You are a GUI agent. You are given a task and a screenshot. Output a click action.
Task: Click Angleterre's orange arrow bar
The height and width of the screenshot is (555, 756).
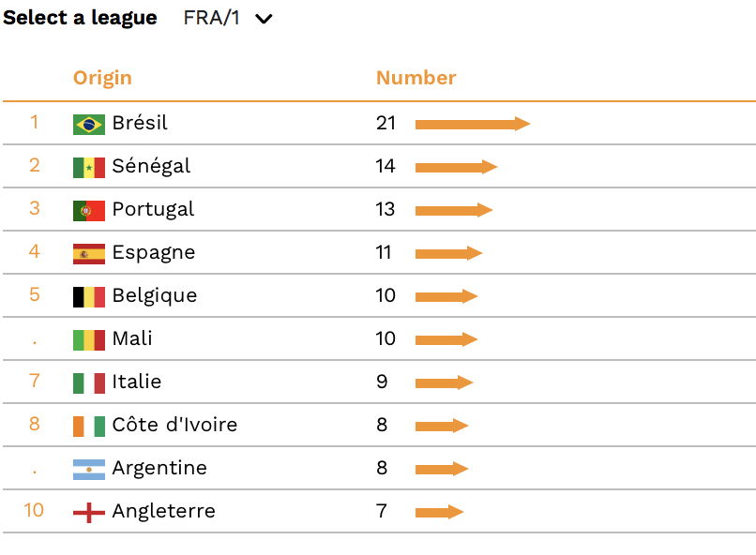(439, 512)
